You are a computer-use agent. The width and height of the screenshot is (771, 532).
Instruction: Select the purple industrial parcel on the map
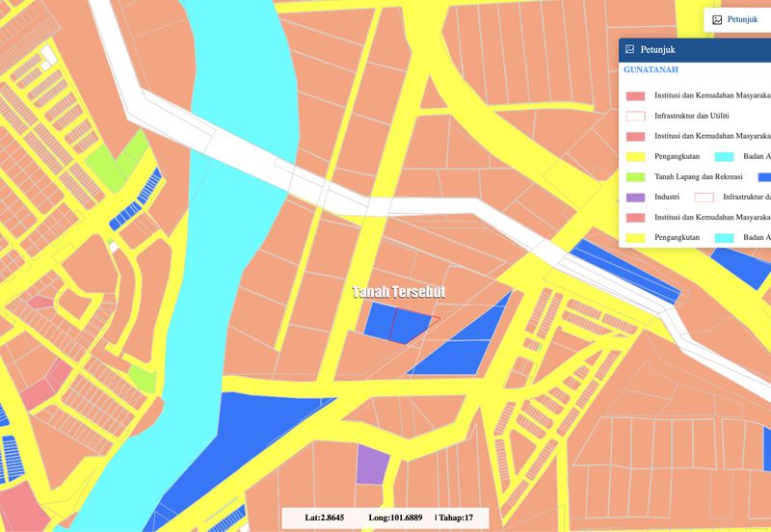(371, 464)
